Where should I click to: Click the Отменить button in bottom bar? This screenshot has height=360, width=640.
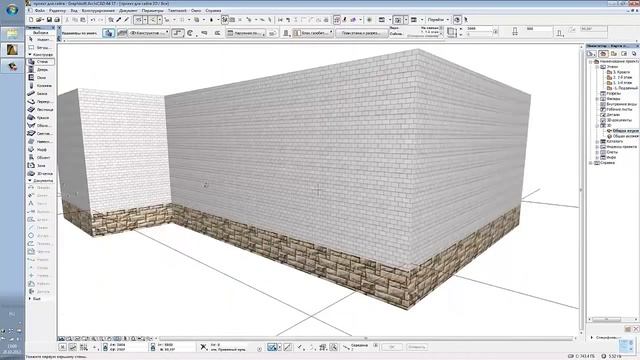pyautogui.click(x=417, y=347)
